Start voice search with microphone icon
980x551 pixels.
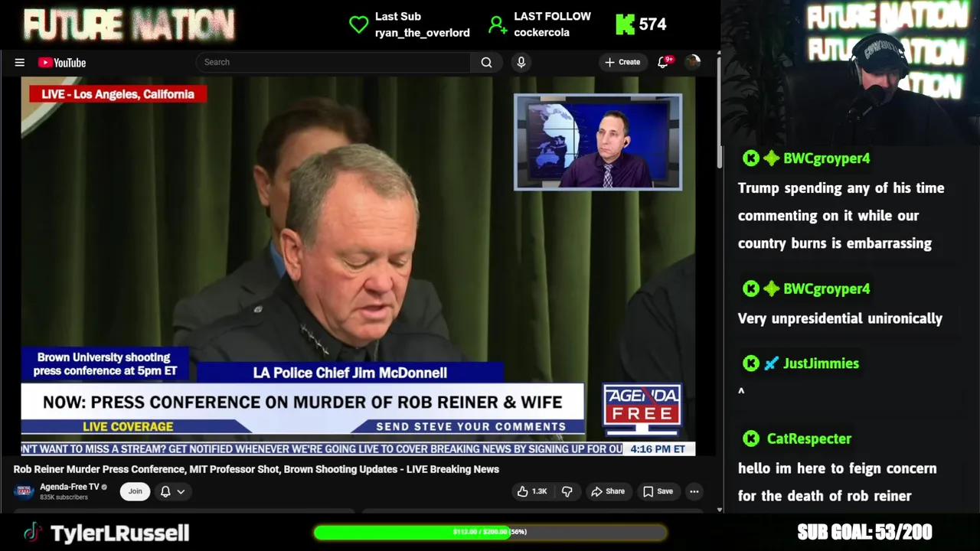pyautogui.click(x=521, y=62)
